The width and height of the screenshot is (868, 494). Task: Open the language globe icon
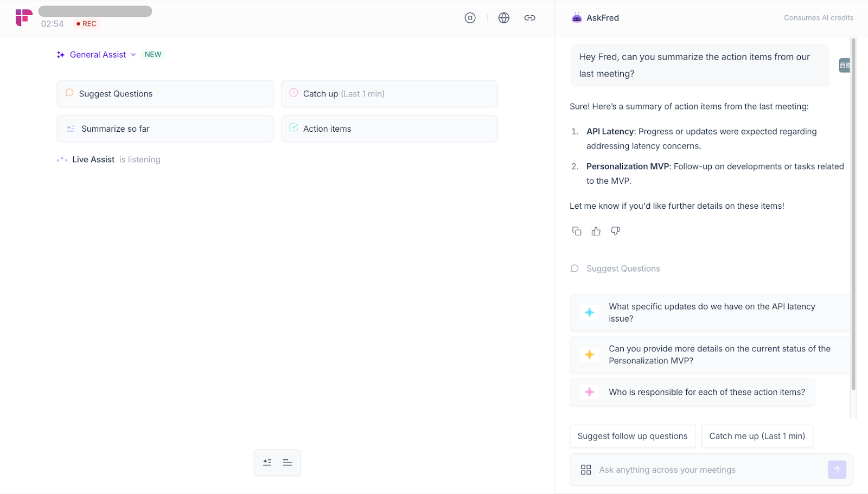click(x=503, y=18)
